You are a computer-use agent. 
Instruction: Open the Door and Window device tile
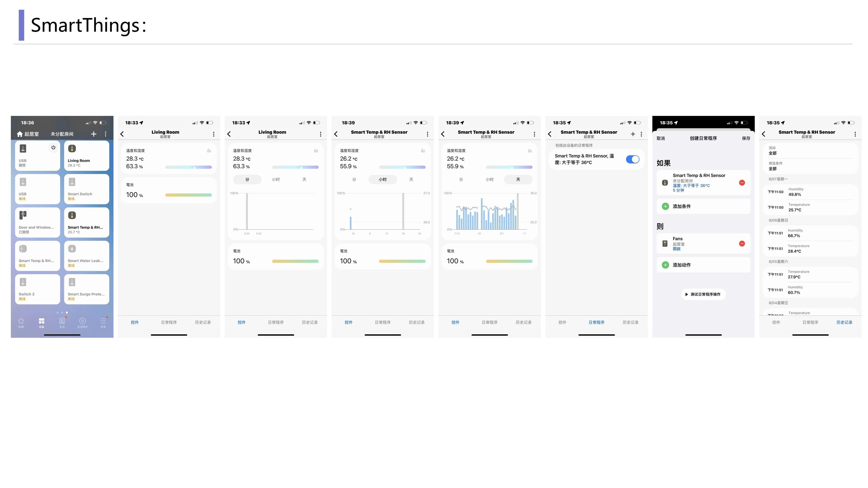pyautogui.click(x=37, y=222)
